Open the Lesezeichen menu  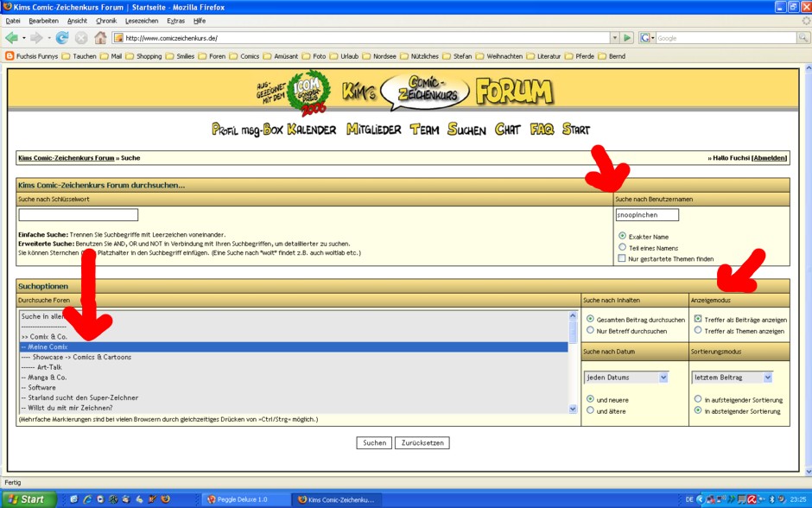point(142,20)
